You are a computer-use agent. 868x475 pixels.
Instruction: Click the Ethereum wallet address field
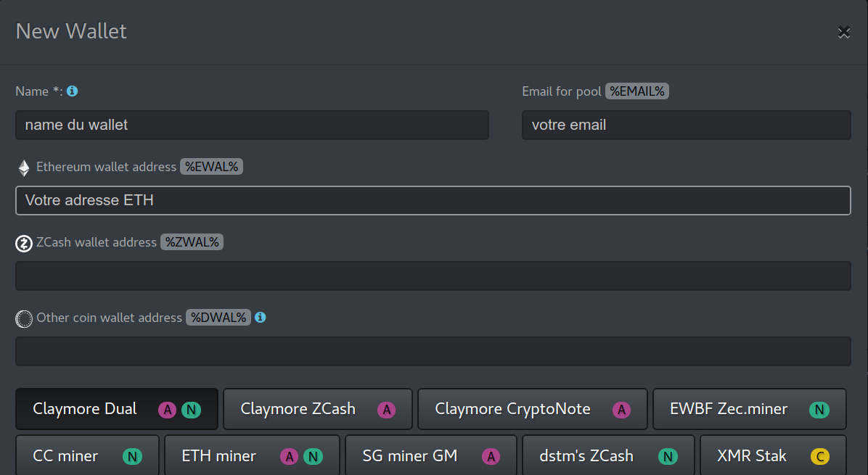pyautogui.click(x=433, y=200)
